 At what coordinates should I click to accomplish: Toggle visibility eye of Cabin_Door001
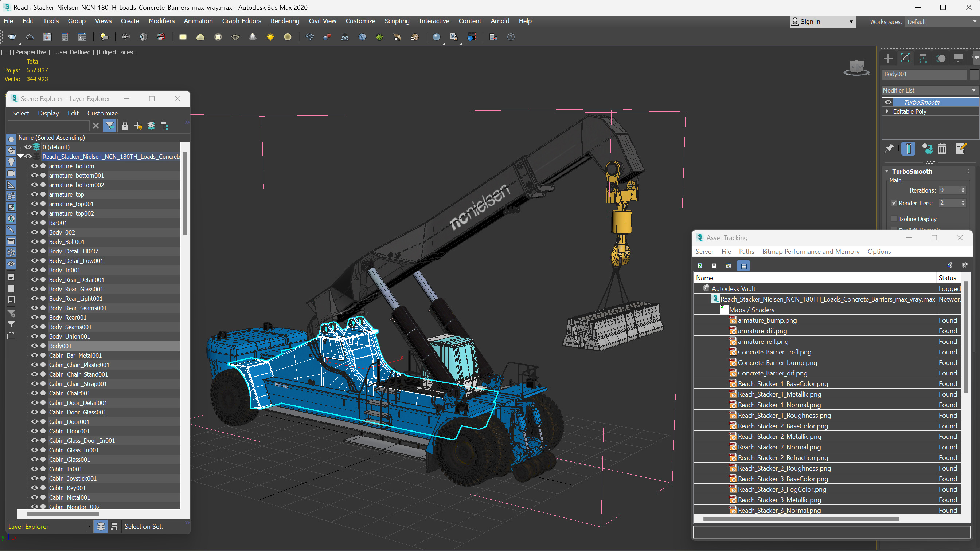pos(34,422)
